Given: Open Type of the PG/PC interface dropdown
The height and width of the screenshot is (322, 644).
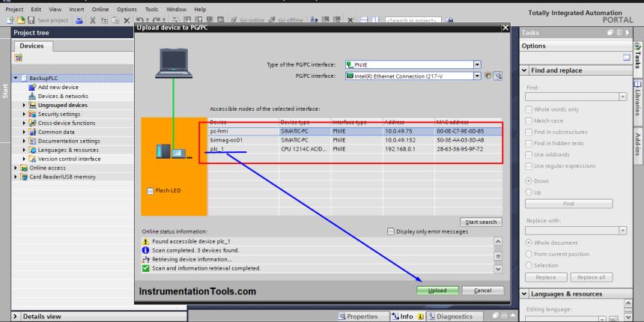Looking at the screenshot, I should (x=477, y=64).
